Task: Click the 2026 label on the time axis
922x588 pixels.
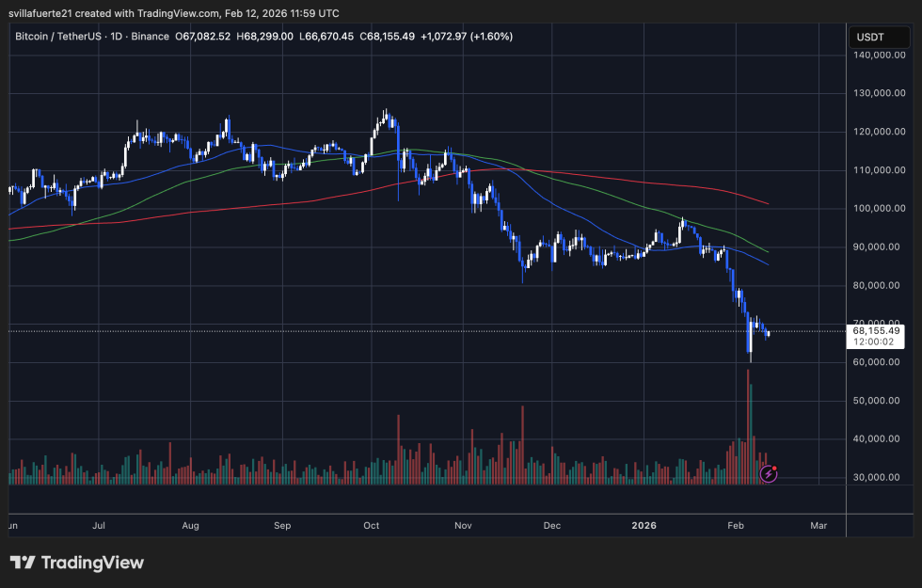Action: (x=644, y=526)
